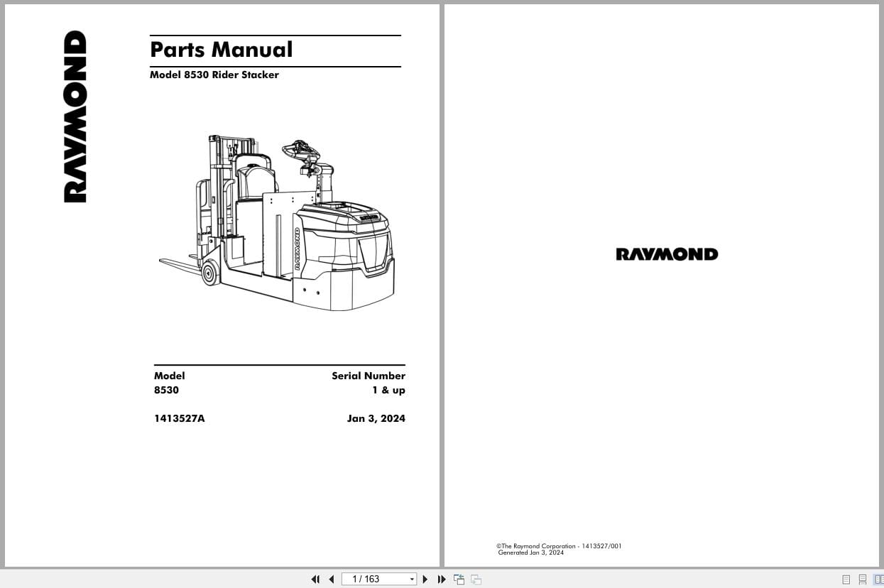Switch to single page view
Viewport: 884px width, 588px height.
[846, 579]
